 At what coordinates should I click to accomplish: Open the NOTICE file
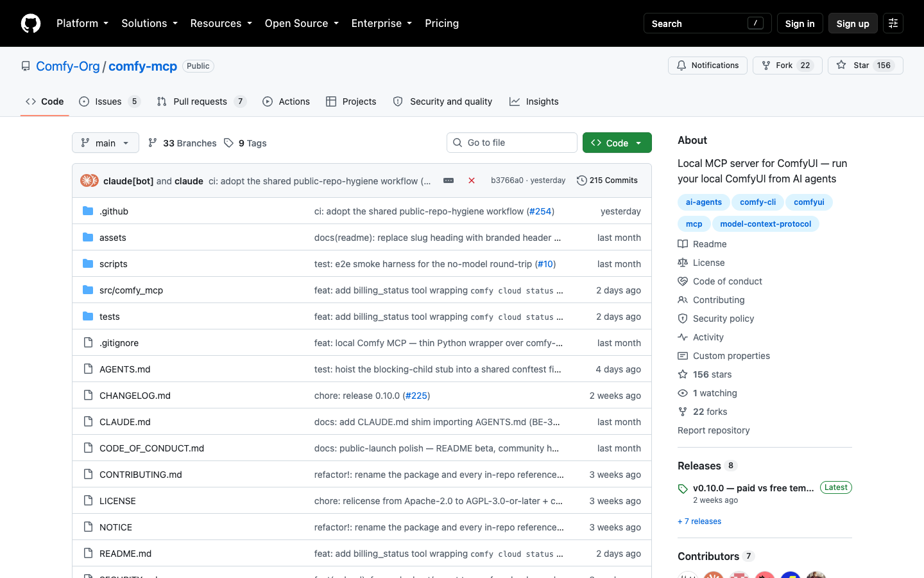(116, 527)
